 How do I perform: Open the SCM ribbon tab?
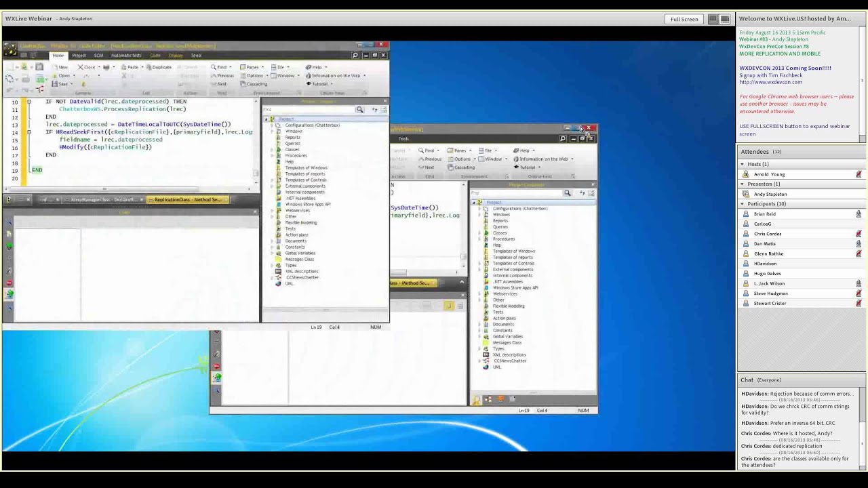pos(98,55)
